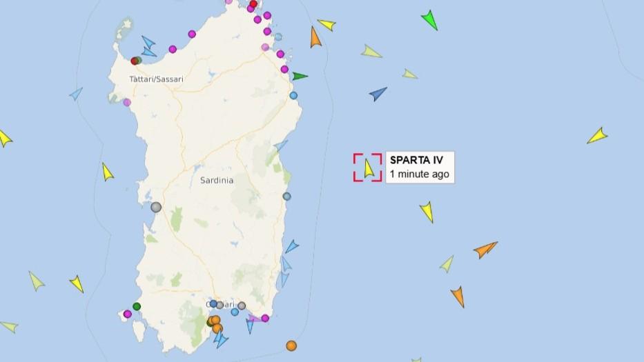Click the light blue port dot on east coast
Image resolution: width=644 pixels, height=362 pixels.
pyautogui.click(x=293, y=96)
